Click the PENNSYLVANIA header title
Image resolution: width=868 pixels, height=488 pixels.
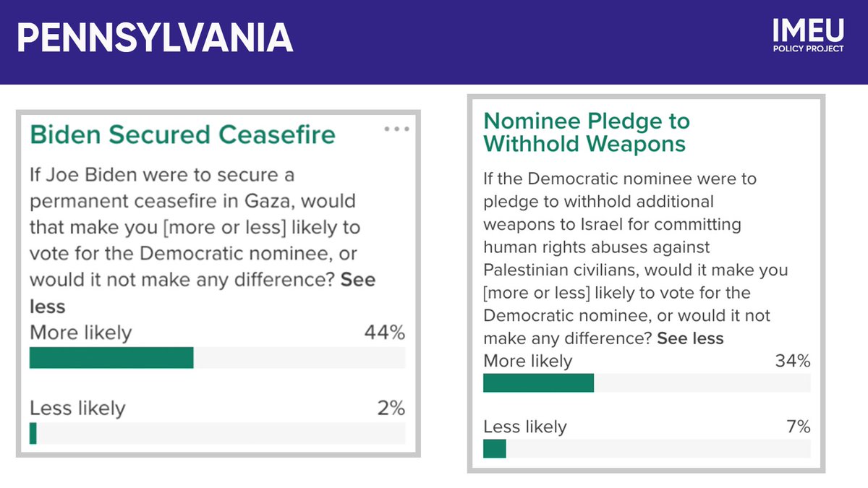tap(155, 38)
